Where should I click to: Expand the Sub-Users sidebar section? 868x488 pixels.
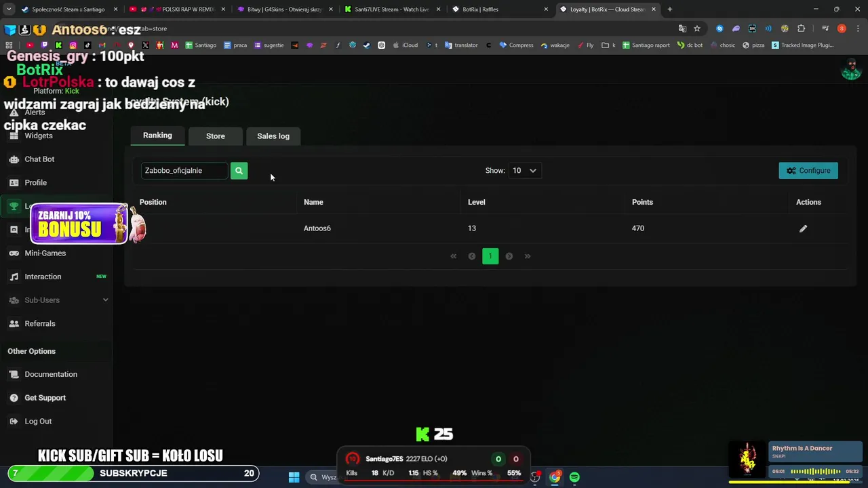tap(58, 300)
